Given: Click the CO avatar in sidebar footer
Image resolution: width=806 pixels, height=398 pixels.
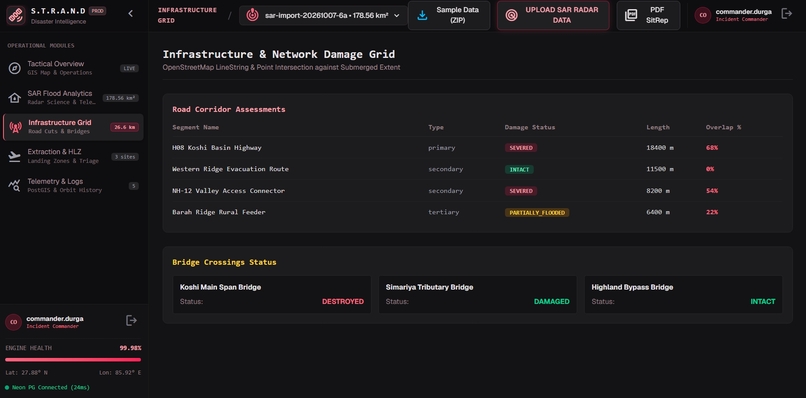Looking at the screenshot, I should click(x=13, y=322).
